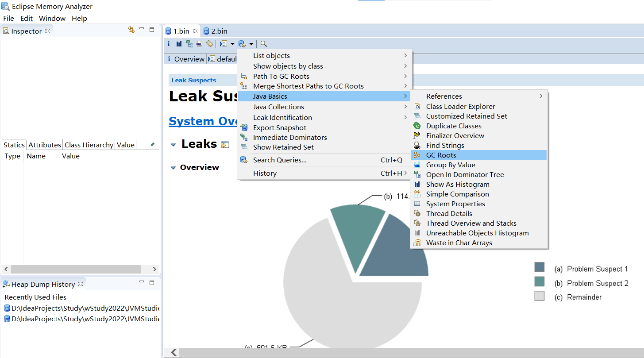Open the Dominator Tree toolbar icon
The height and width of the screenshot is (358, 644).
point(189,44)
